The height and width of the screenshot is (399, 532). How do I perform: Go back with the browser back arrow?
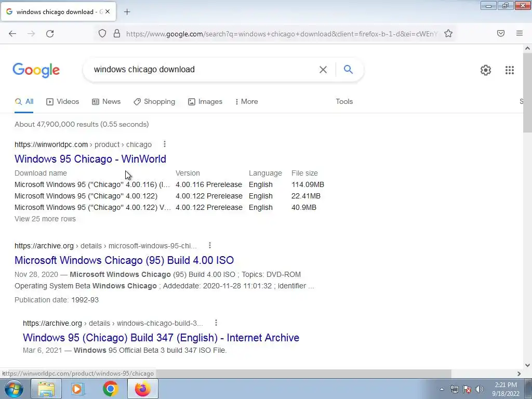[12, 34]
